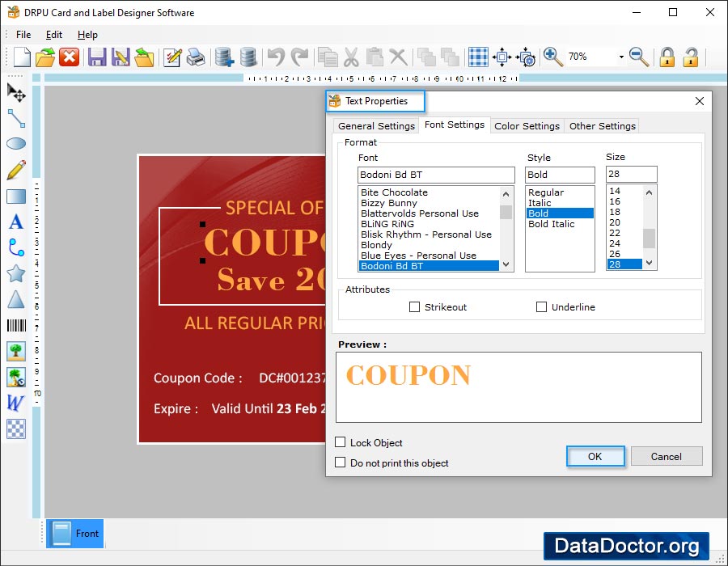Click the plain database cylinder icon
728x566 pixels.
(248, 57)
